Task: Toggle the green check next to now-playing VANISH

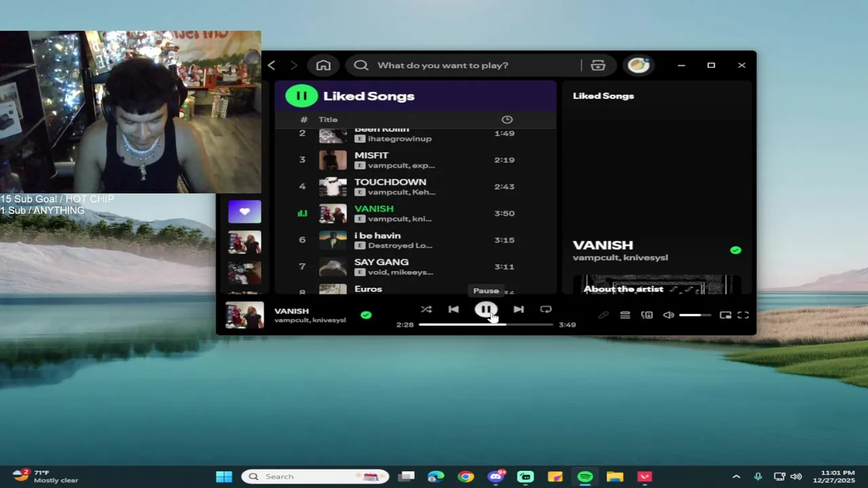Action: pos(366,315)
